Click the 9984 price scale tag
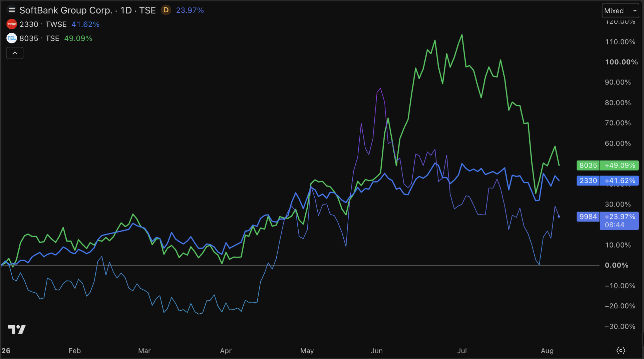 click(588, 217)
